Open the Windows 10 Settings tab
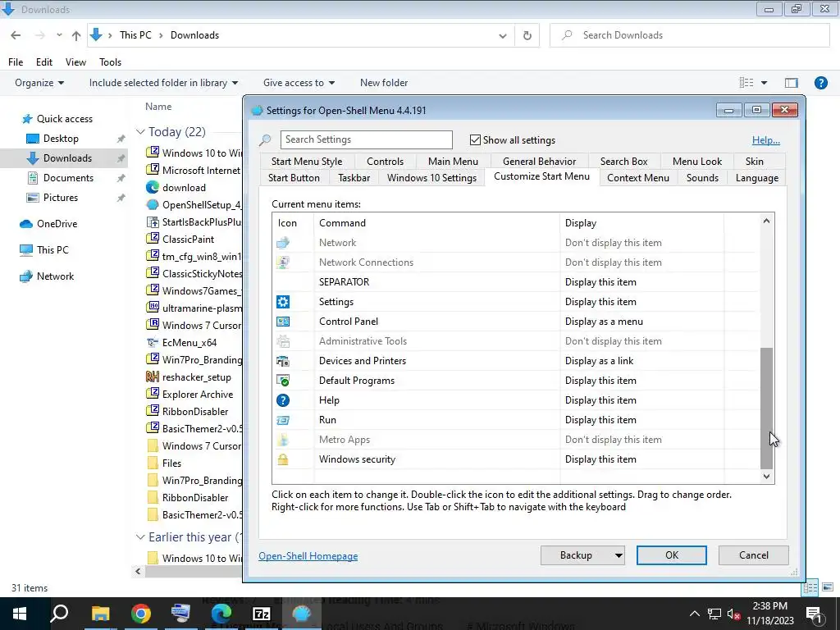The image size is (840, 630). coord(431,178)
